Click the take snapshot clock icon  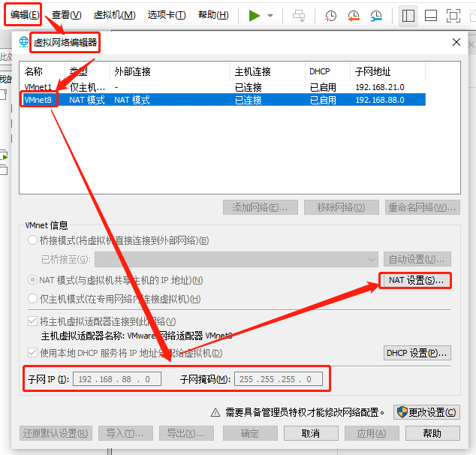tap(330, 16)
